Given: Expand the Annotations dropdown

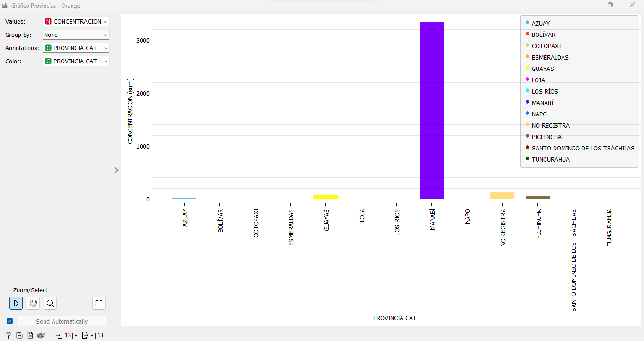Looking at the screenshot, I should (x=76, y=48).
